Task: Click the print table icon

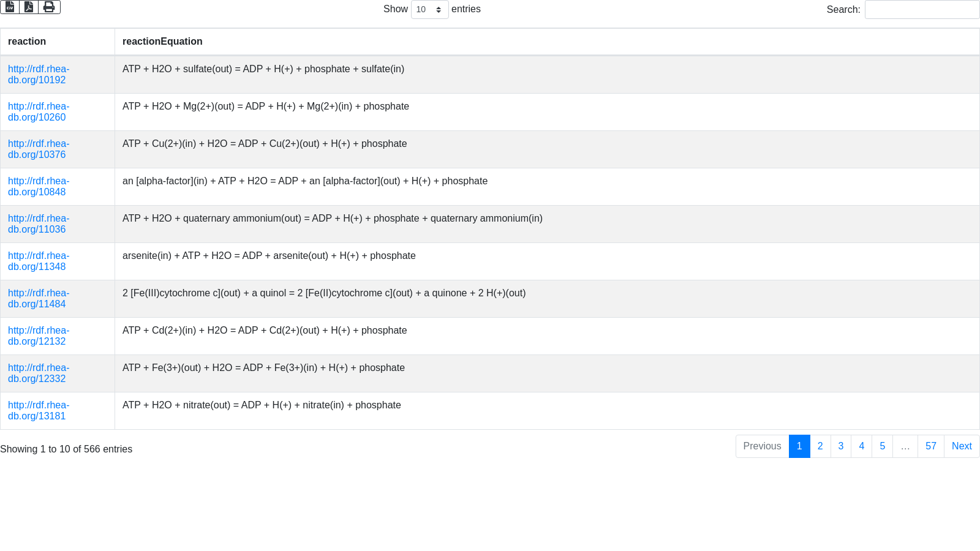Action: pos(49,7)
